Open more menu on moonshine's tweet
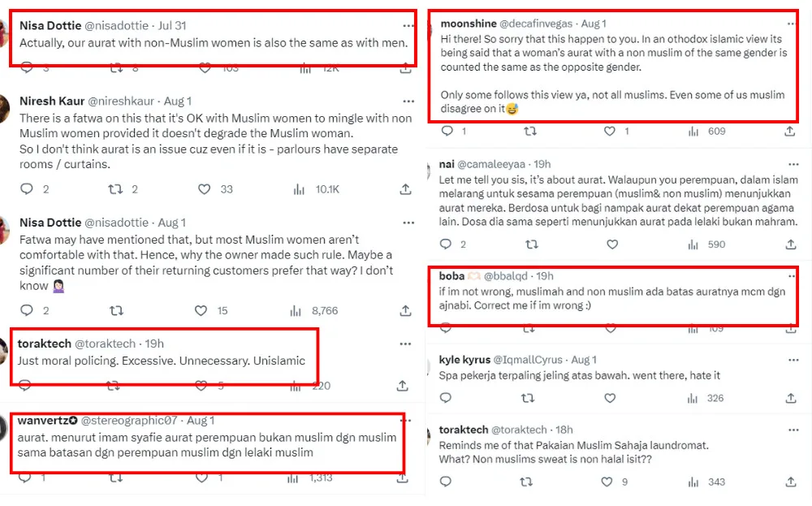Screen dimensions: 812x506 pos(791,24)
